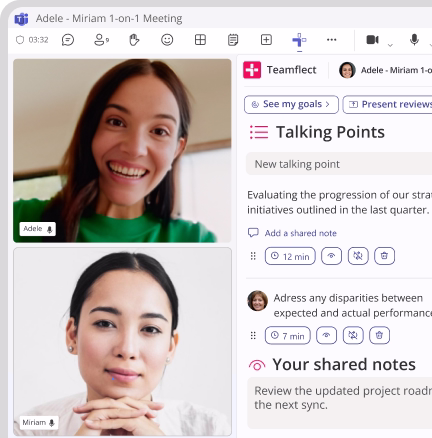Click the Talking Points list icon
The height and width of the screenshot is (438, 432).
259,132
